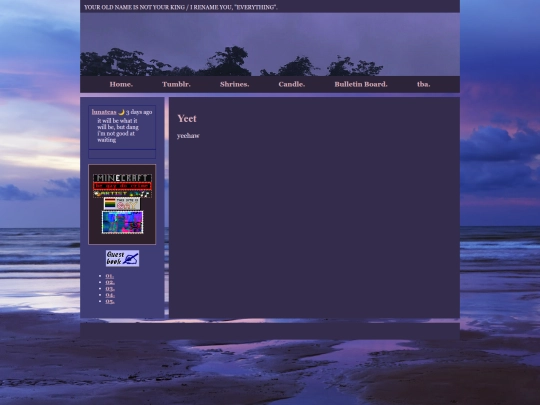
Task: Click the status message about waiting
Action: tap(118, 130)
